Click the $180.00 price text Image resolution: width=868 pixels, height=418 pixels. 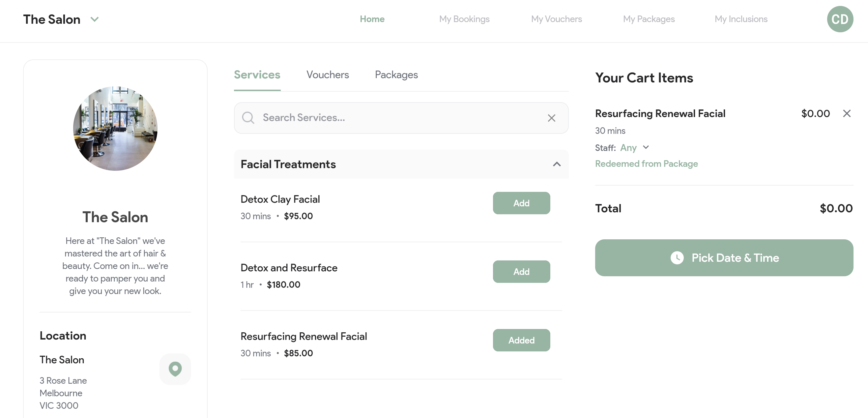coord(283,285)
